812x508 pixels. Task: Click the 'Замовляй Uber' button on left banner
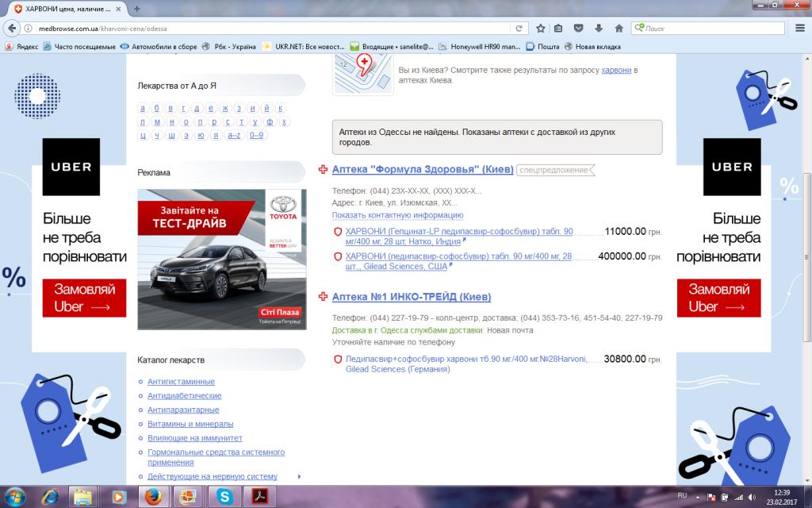pyautogui.click(x=83, y=298)
